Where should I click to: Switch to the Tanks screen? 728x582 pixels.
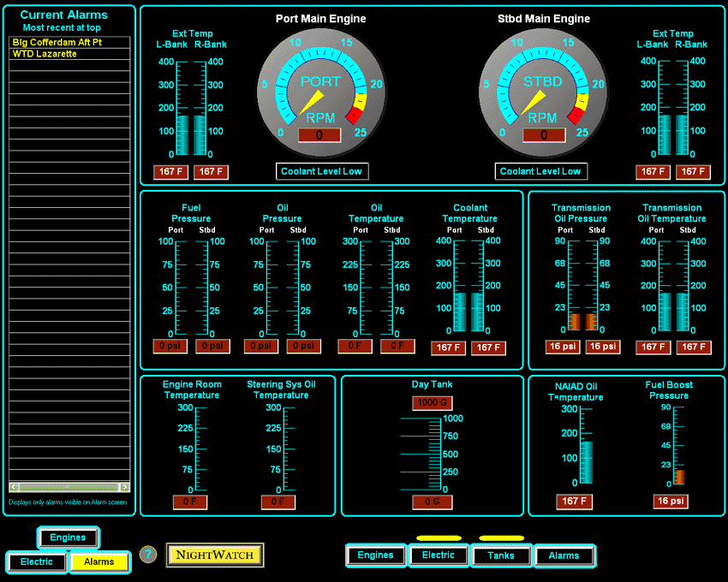(501, 555)
